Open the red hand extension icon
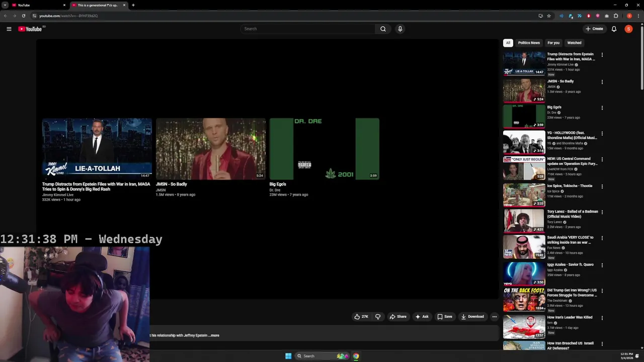Screen dimensions: 644x362 589,16
